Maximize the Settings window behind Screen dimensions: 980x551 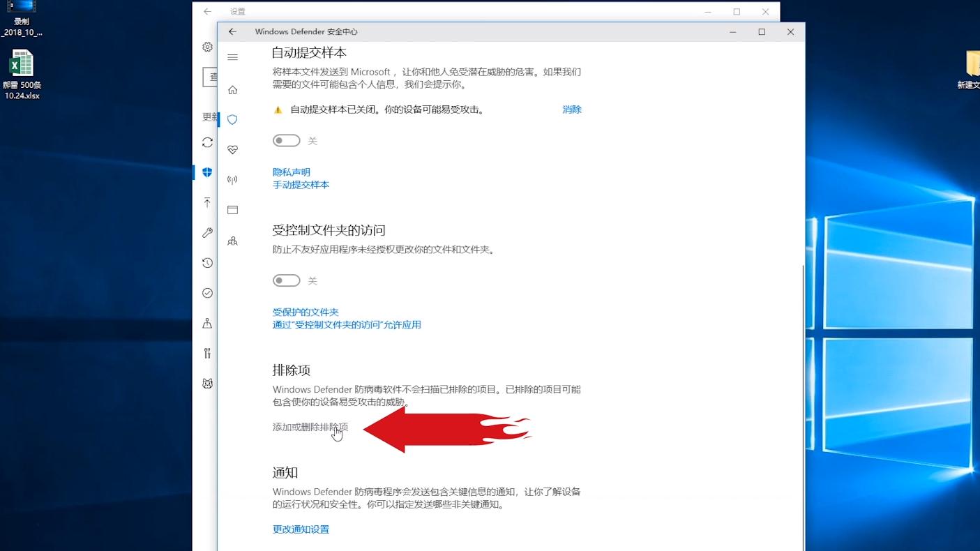point(737,12)
